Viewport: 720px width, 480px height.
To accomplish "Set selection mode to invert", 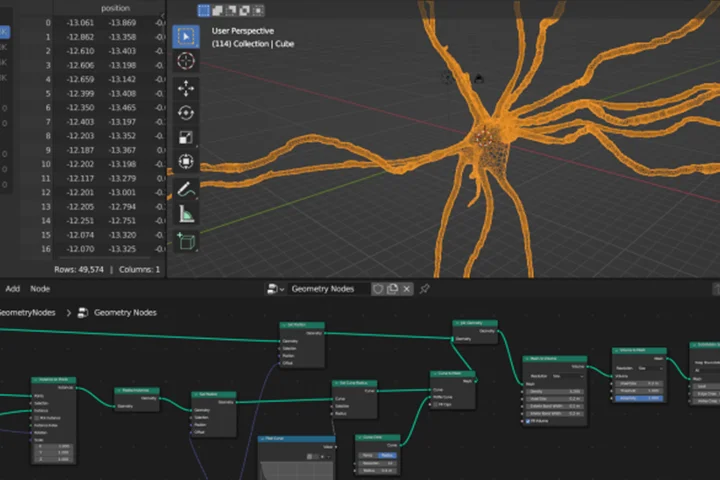I will [x=245, y=10].
